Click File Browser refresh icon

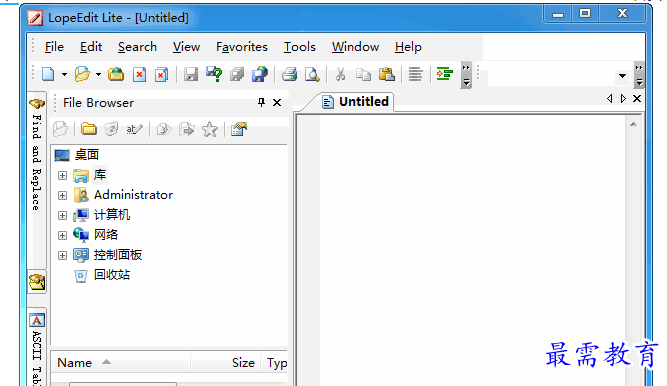(x=111, y=129)
